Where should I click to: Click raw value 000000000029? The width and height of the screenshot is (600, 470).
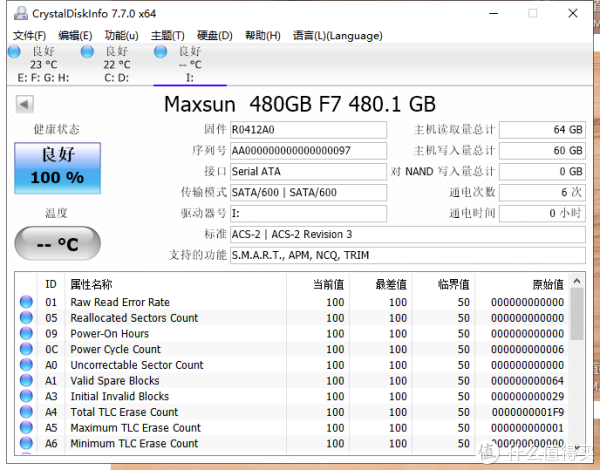pyautogui.click(x=527, y=396)
